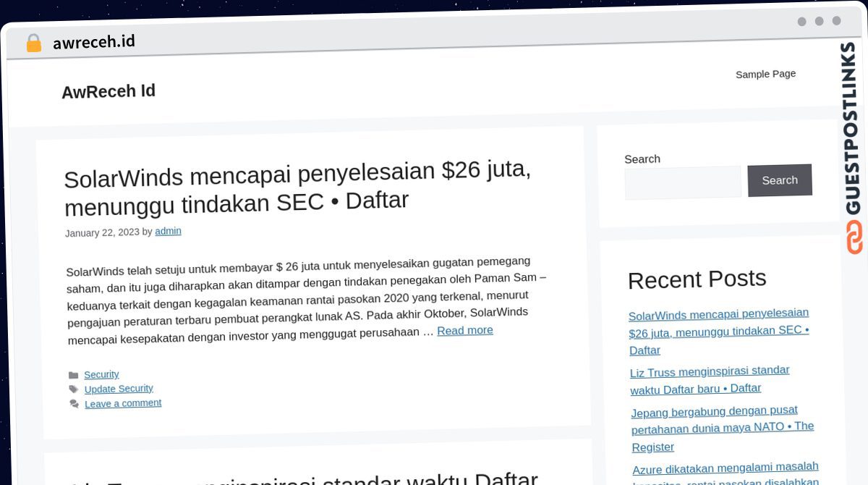Click the folder icon beside the Security category
The height and width of the screenshot is (485, 868).
[x=75, y=374]
